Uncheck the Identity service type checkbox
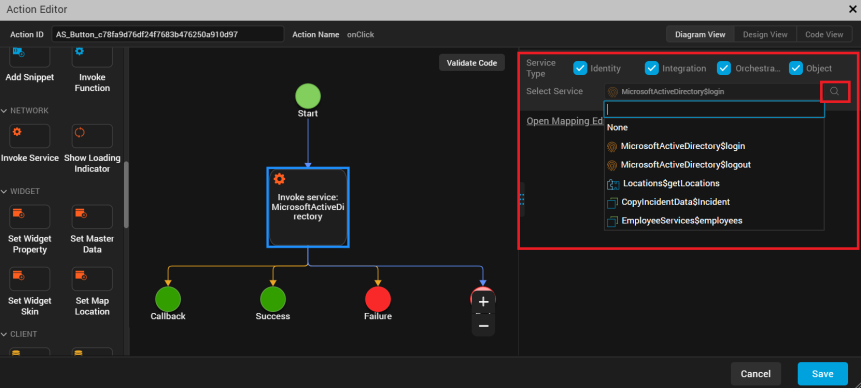Image resolution: width=861 pixels, height=388 pixels. point(580,68)
